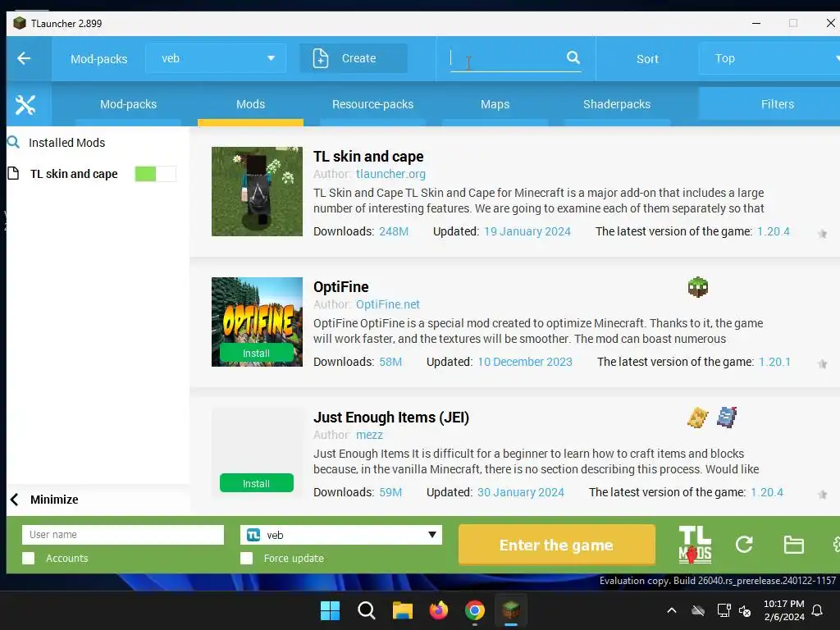The width and height of the screenshot is (840, 630).
Task: Switch to the Resource-packs tab
Action: coord(373,104)
